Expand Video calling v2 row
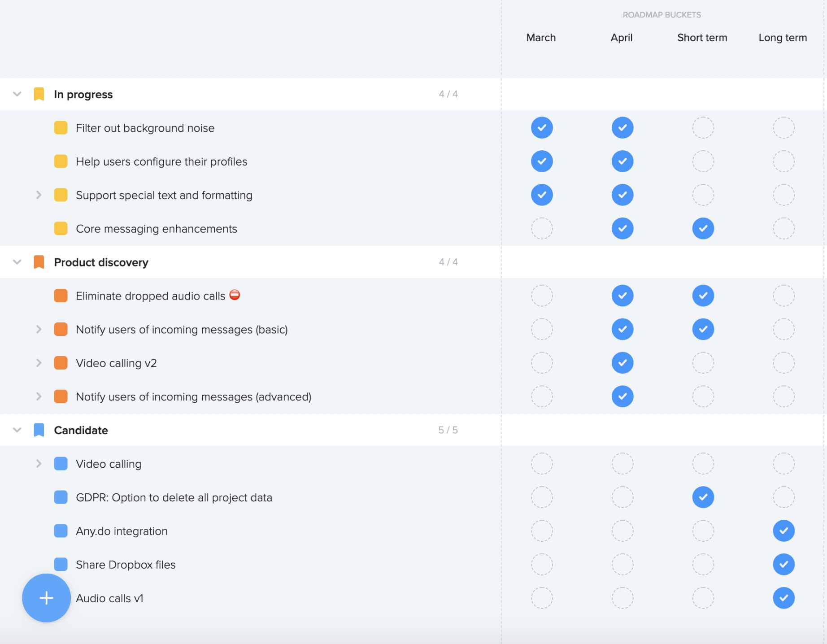The image size is (827, 644). (39, 363)
